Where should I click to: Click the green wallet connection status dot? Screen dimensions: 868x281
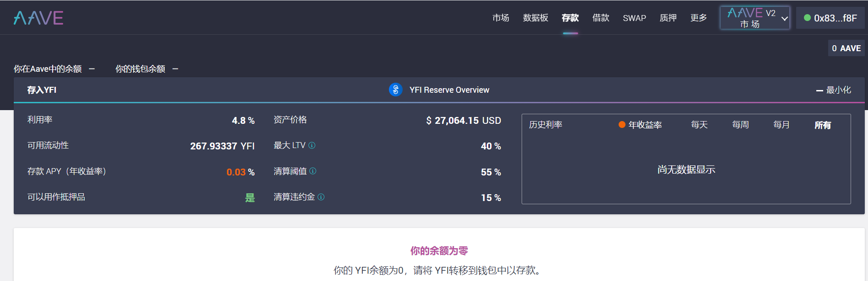pos(807,18)
